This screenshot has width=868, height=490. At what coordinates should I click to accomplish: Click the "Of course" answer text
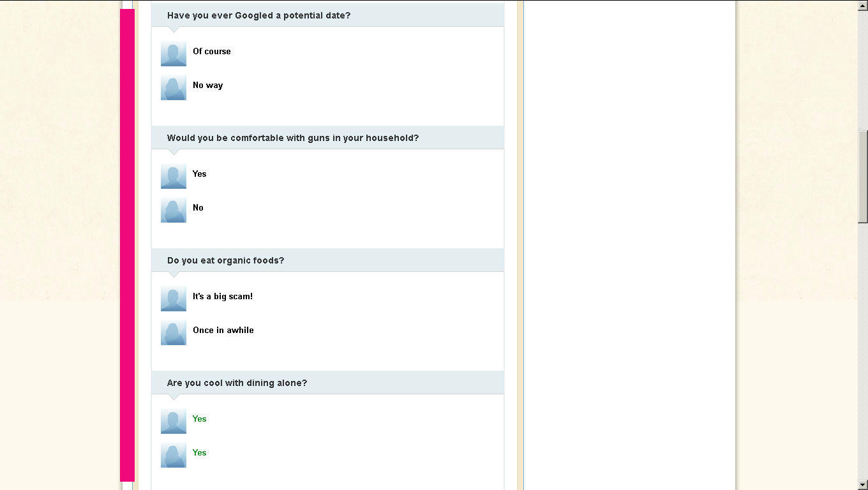click(212, 51)
